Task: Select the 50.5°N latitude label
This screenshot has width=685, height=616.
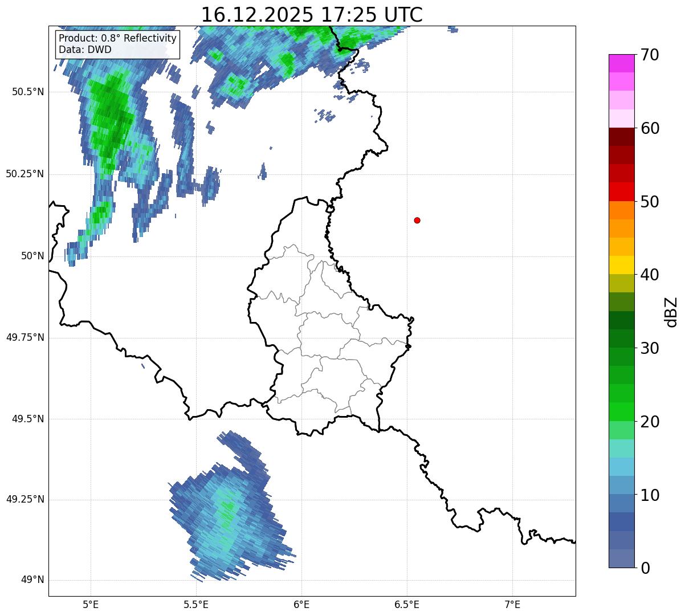Action: point(28,92)
